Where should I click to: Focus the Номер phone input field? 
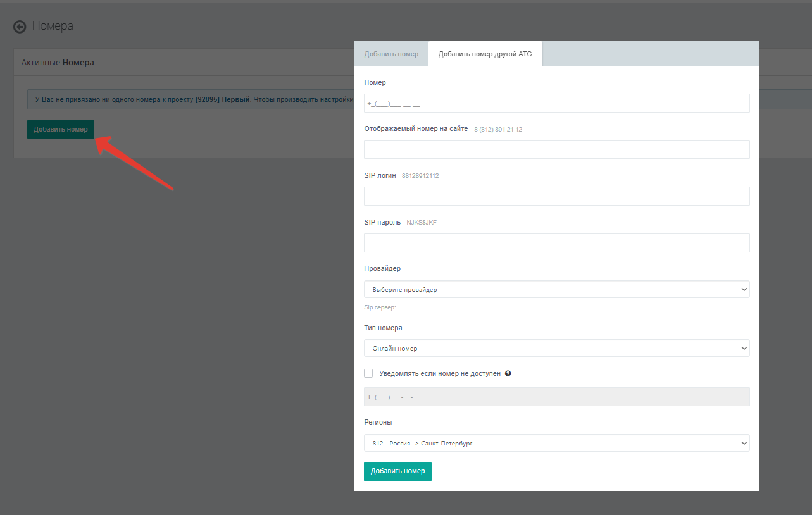(557, 103)
